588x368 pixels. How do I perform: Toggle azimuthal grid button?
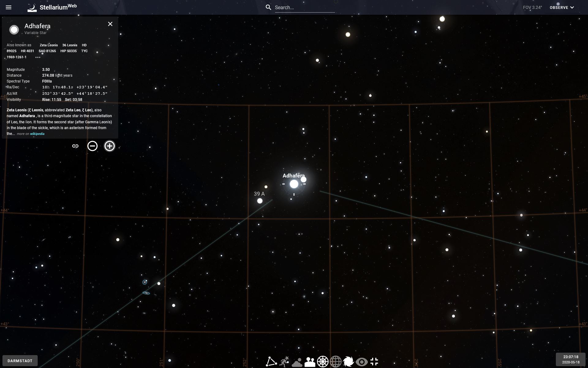pos(323,362)
